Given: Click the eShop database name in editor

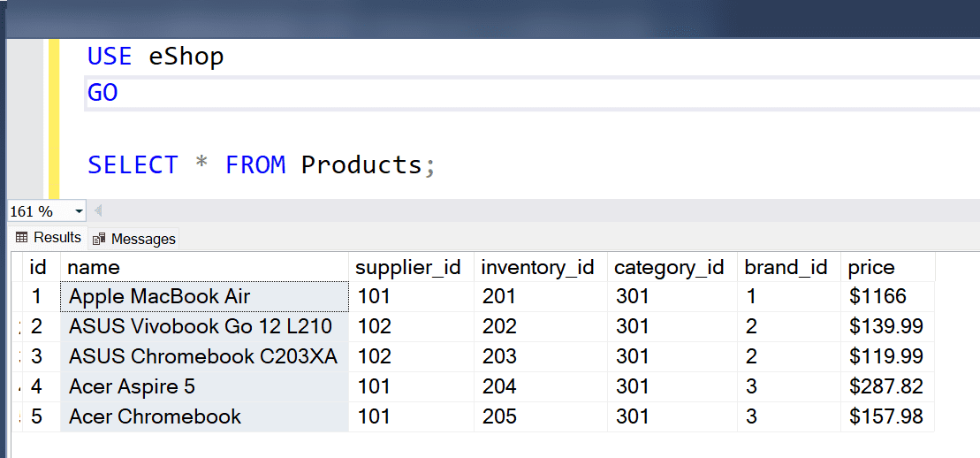Looking at the screenshot, I should [186, 57].
